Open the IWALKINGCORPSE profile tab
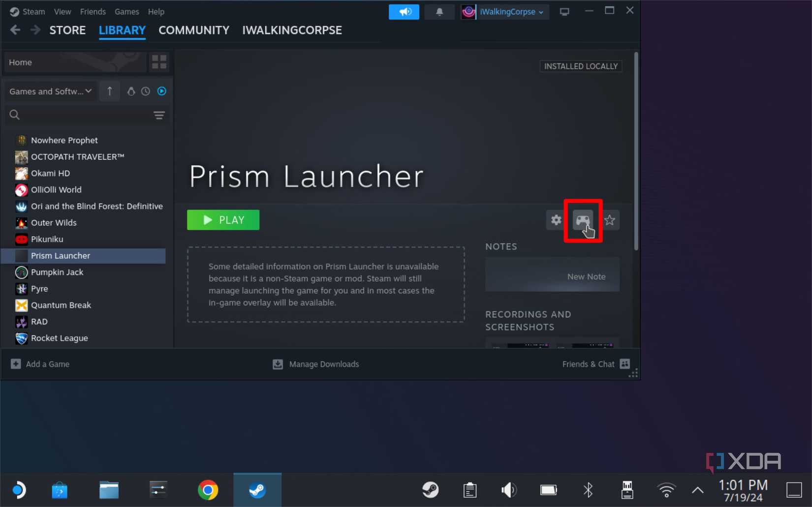The height and width of the screenshot is (507, 812). click(292, 30)
